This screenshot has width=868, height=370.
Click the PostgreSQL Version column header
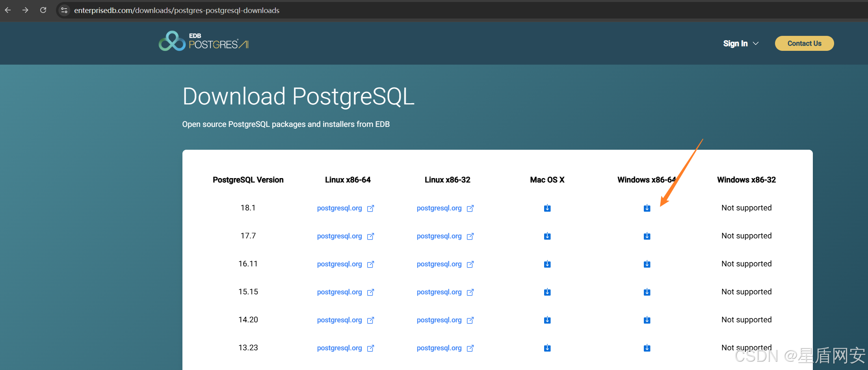pyautogui.click(x=248, y=180)
